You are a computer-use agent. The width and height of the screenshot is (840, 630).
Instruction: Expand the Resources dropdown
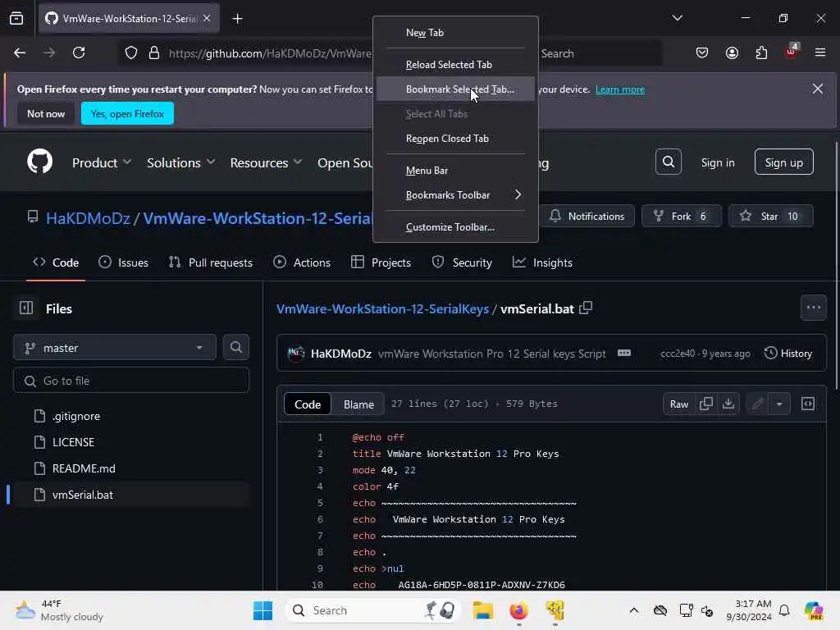click(x=266, y=162)
